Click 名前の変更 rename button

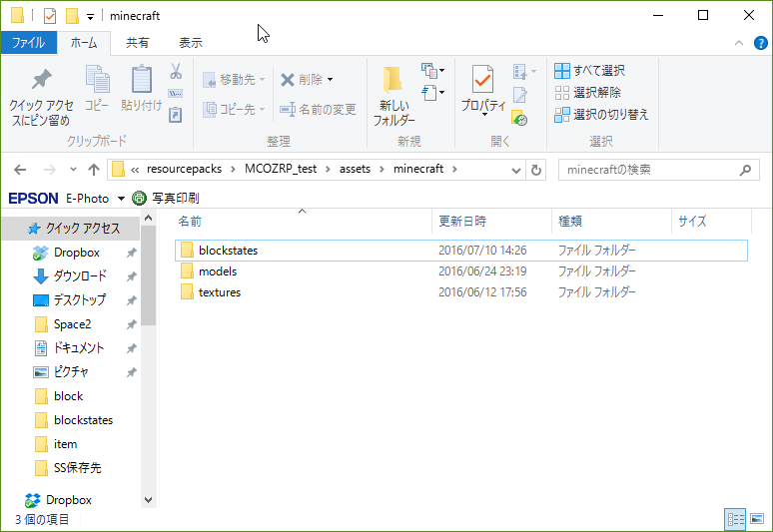click(x=318, y=110)
